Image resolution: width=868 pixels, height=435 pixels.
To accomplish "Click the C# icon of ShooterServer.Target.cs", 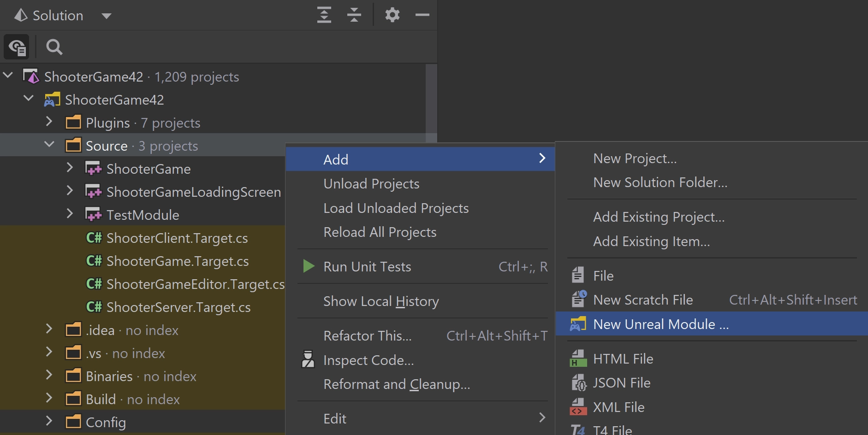I will pos(94,307).
